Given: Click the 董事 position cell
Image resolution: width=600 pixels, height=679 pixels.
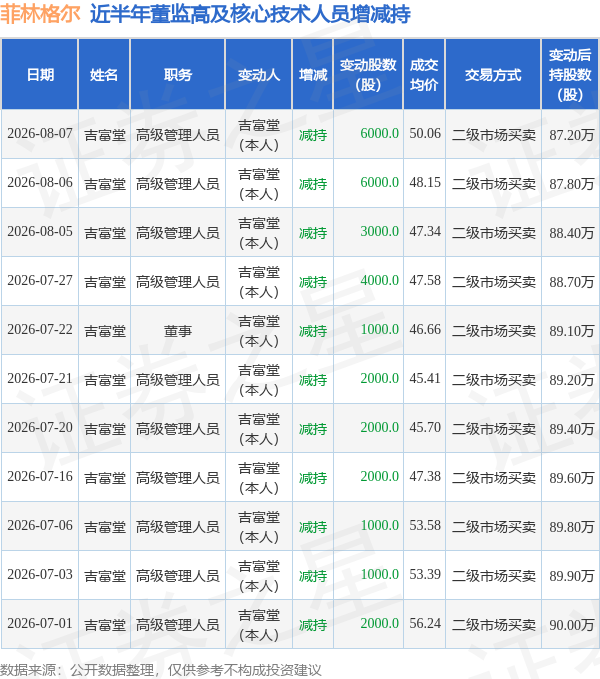Looking at the screenshot, I should point(177,331).
